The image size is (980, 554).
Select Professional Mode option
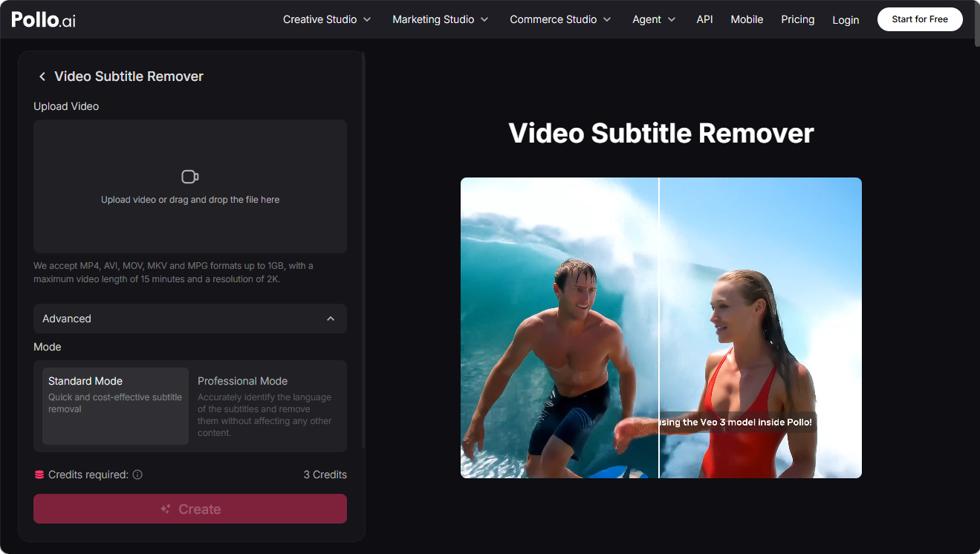pyautogui.click(x=265, y=406)
